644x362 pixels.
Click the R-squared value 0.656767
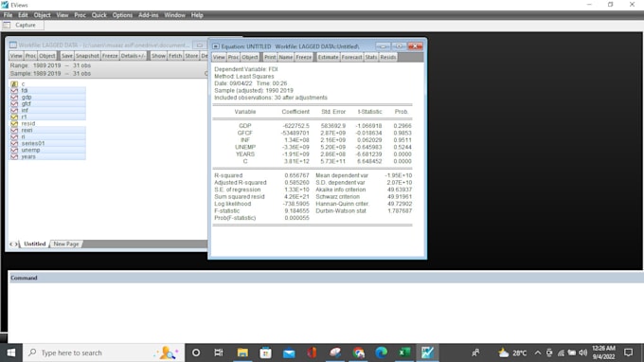(296, 175)
